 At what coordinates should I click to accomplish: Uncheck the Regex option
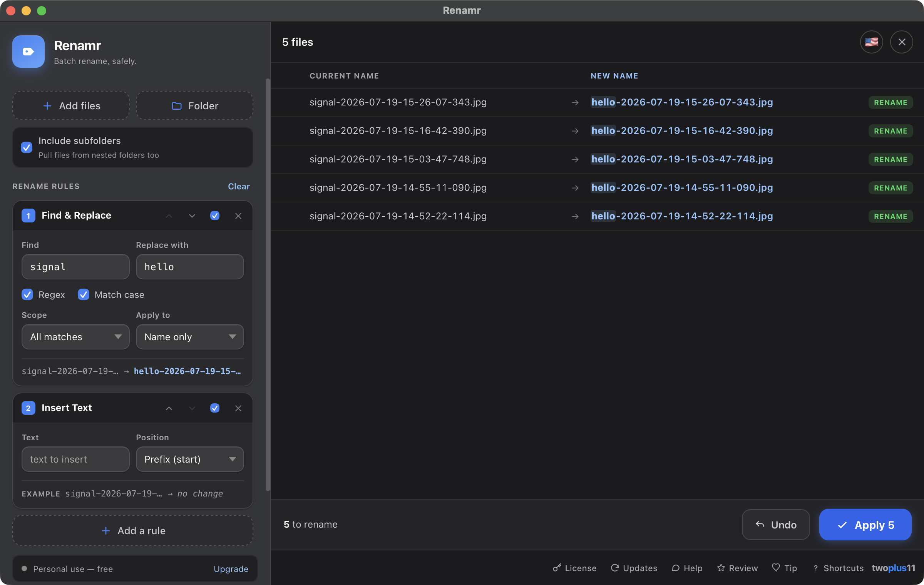point(27,294)
